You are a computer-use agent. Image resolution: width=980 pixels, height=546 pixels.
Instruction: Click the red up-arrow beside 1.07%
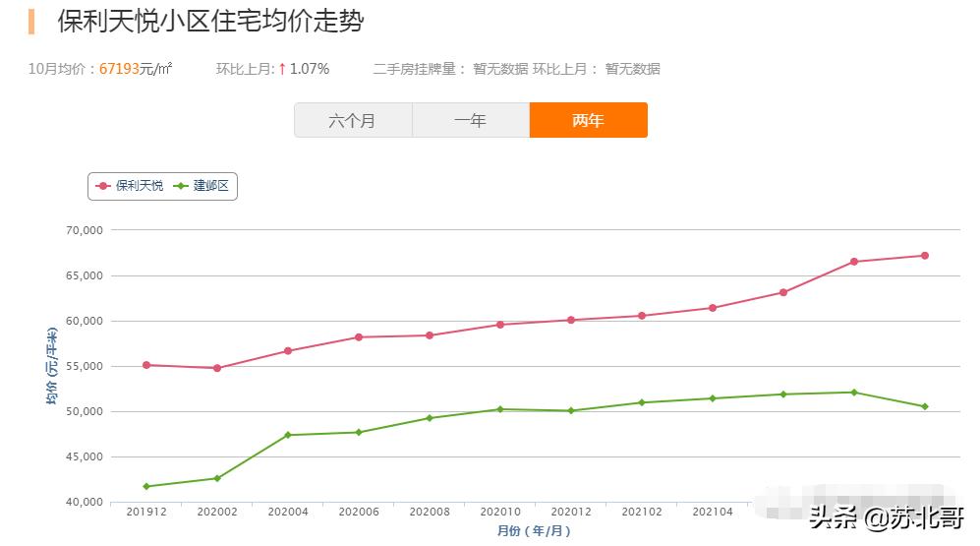pyautogui.click(x=282, y=69)
